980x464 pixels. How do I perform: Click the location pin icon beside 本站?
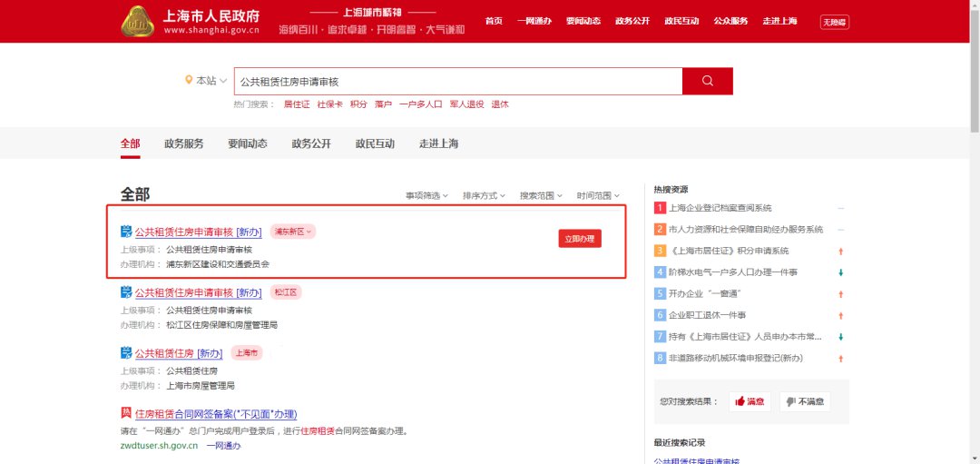tap(189, 81)
